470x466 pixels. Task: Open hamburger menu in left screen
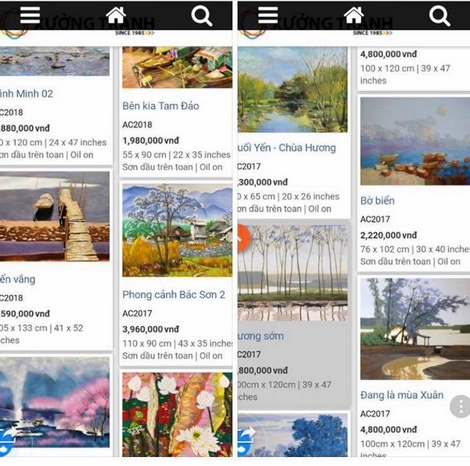30,15
